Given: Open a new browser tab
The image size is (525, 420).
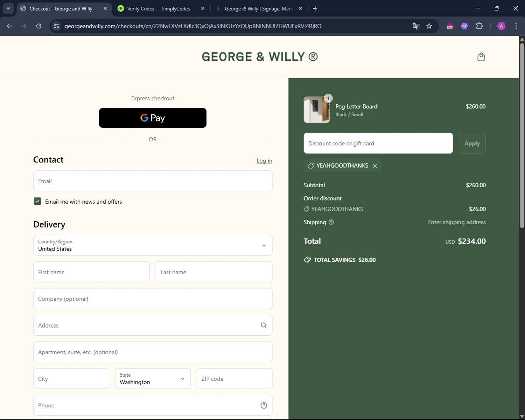Looking at the screenshot, I should pyautogui.click(x=315, y=8).
